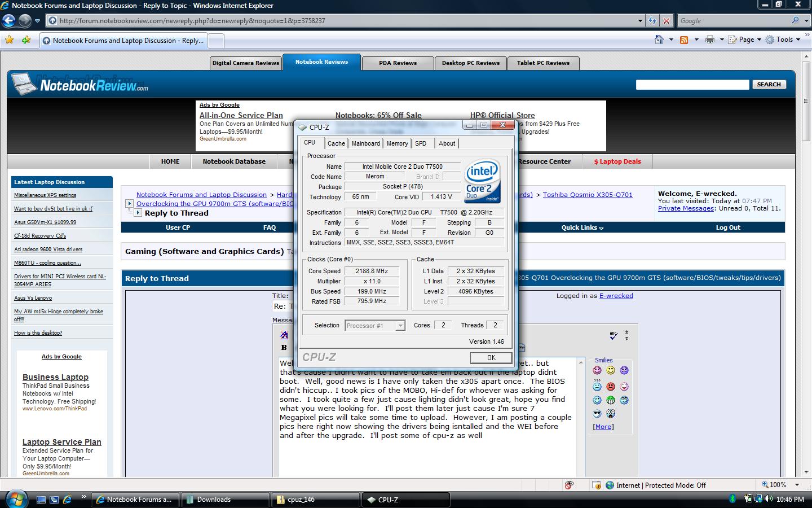Image resolution: width=812 pixels, height=508 pixels.
Task: Click the RSS feeds icon
Action: tap(683, 40)
